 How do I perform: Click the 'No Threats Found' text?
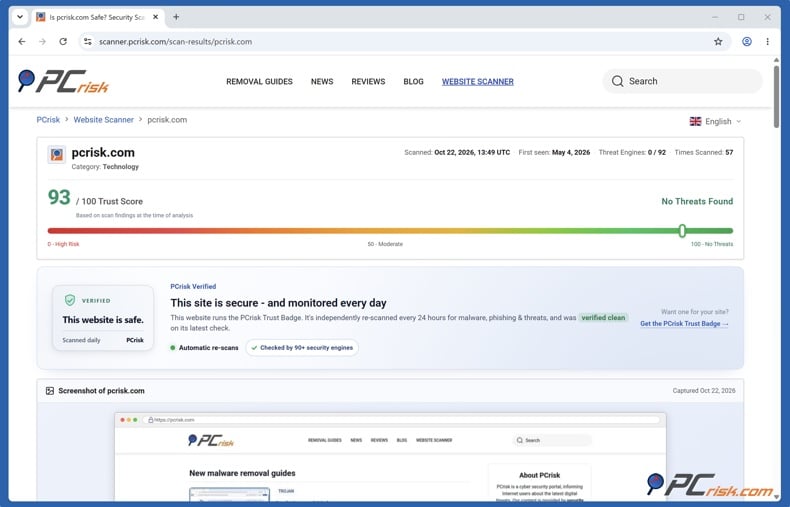pos(697,201)
